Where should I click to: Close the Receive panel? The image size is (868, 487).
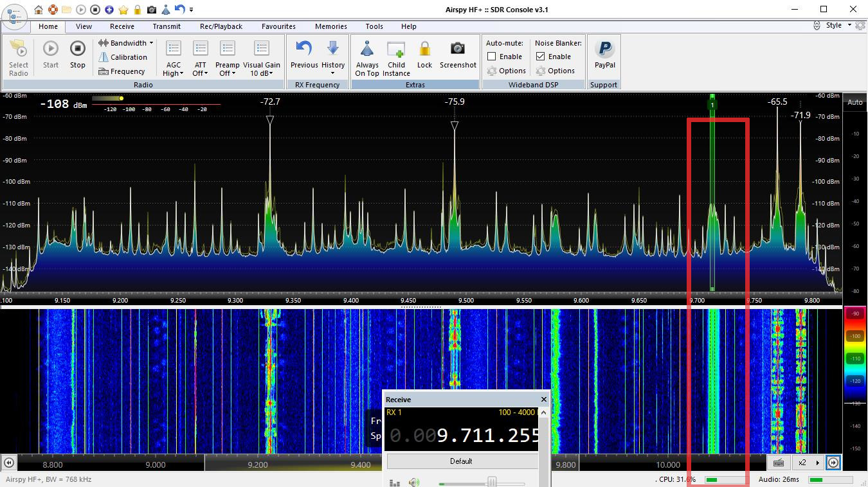(544, 400)
